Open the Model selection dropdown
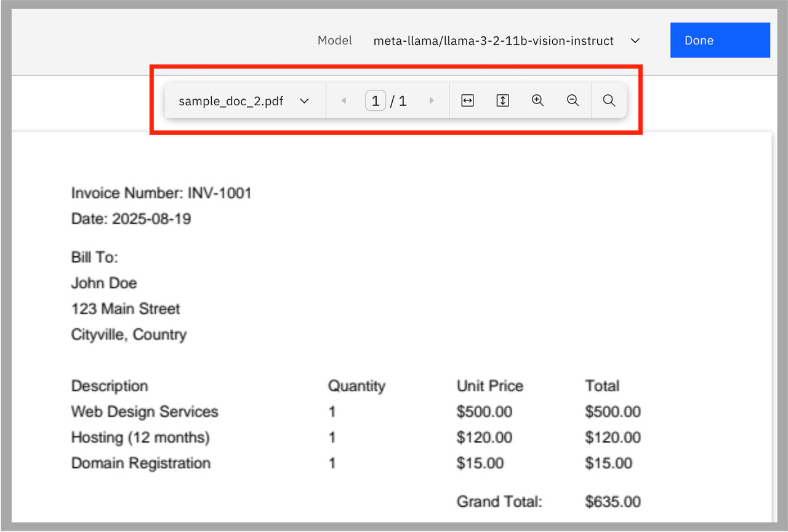The width and height of the screenshot is (788, 532). pyautogui.click(x=506, y=41)
